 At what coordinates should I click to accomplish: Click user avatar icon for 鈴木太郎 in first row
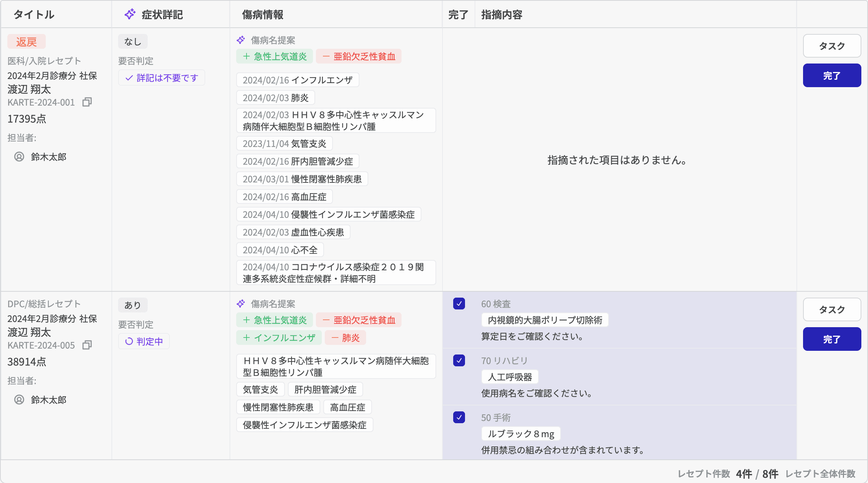[19, 157]
